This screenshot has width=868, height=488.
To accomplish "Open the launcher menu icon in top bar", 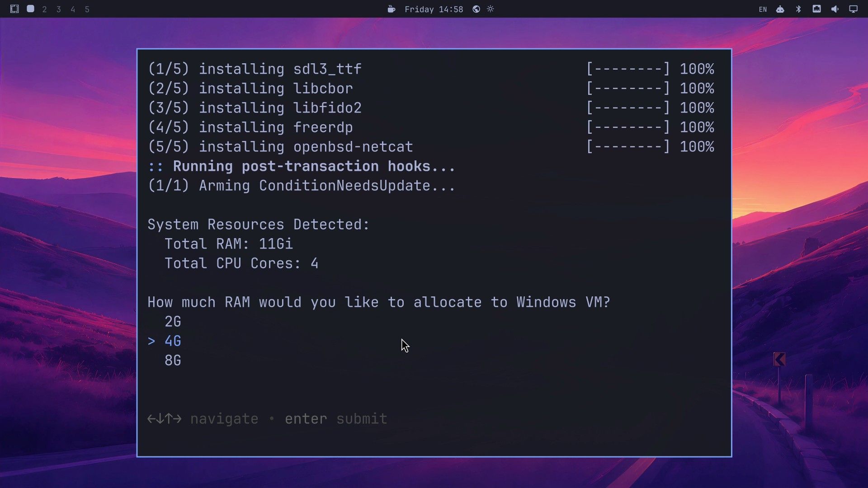I will (x=14, y=9).
